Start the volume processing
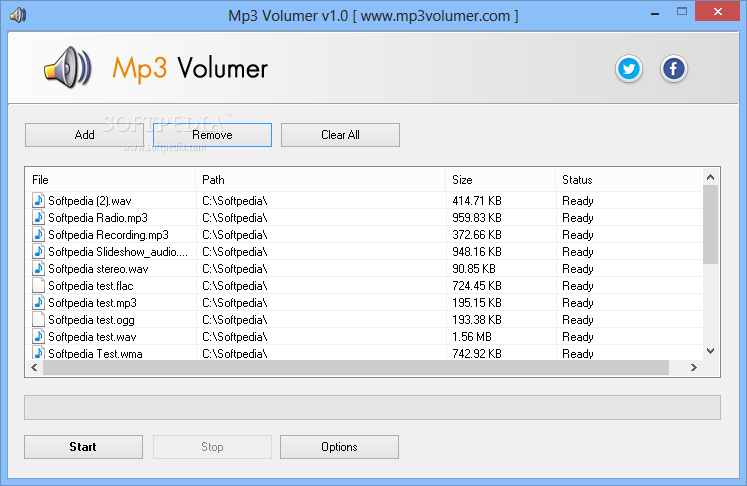This screenshot has height=486, width=747. (83, 447)
